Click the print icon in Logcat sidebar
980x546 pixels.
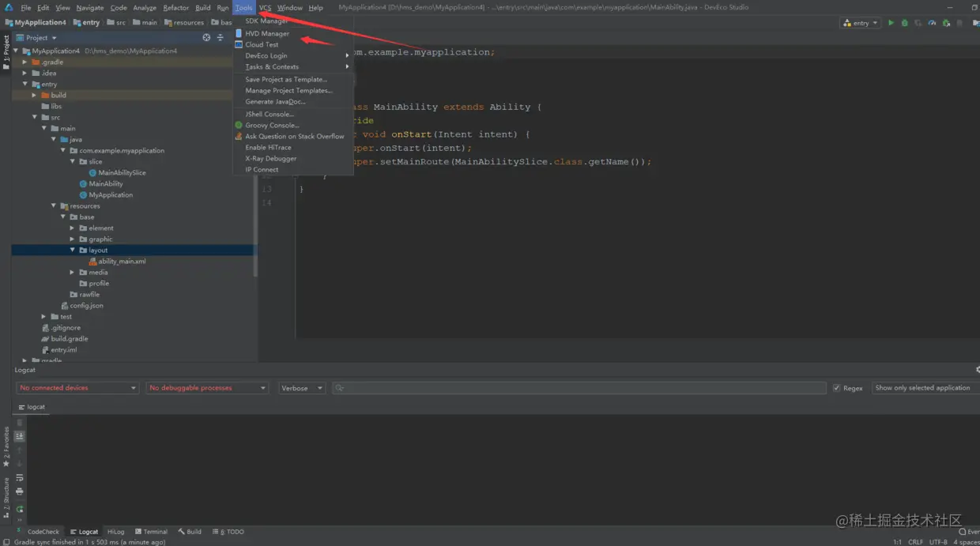pos(20,491)
